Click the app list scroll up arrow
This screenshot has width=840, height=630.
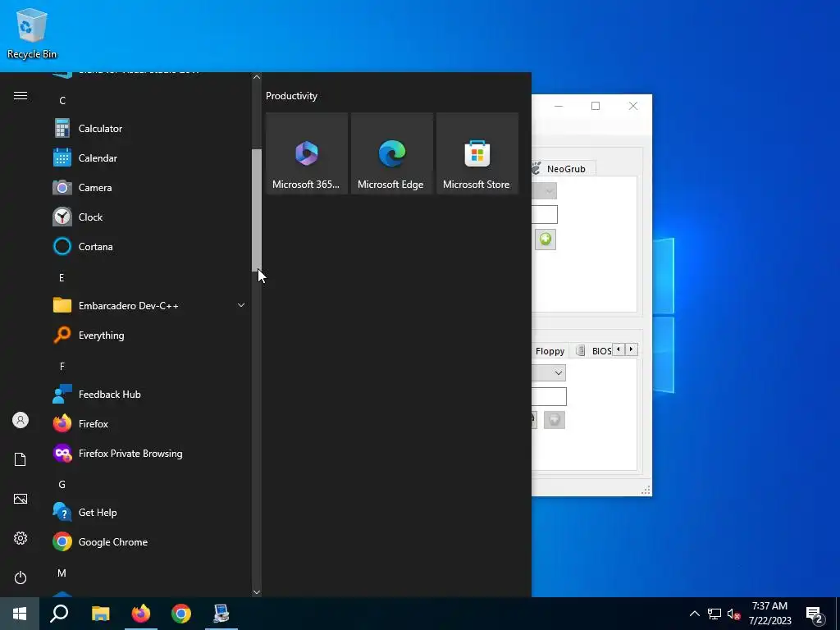(x=257, y=77)
